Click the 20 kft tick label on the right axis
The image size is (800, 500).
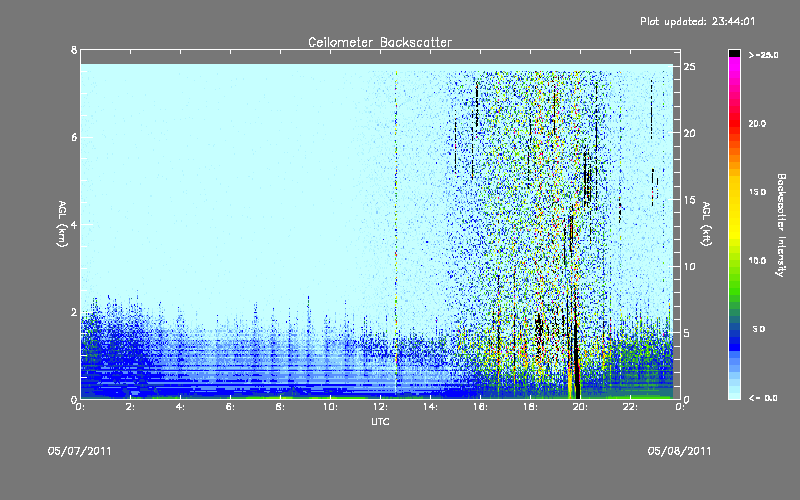click(690, 133)
